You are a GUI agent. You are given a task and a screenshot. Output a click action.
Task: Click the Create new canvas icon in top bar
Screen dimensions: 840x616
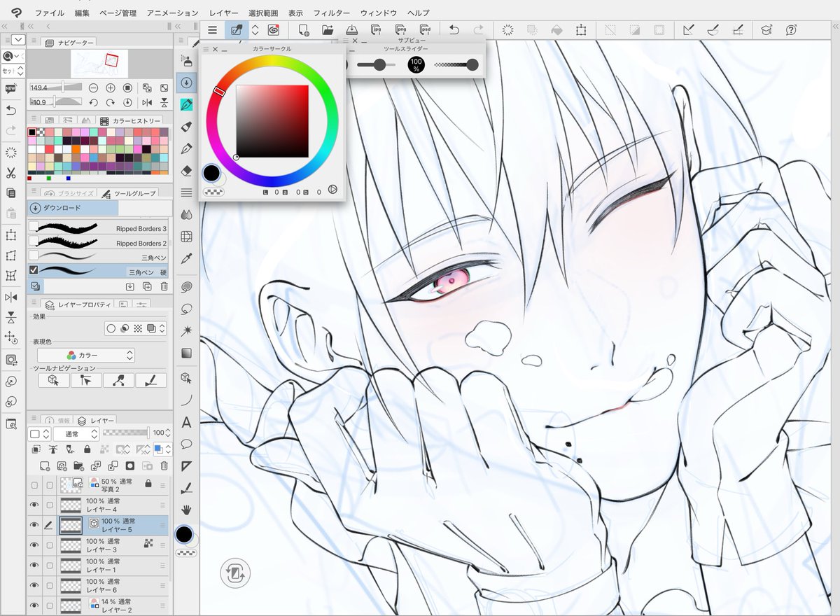(x=303, y=30)
